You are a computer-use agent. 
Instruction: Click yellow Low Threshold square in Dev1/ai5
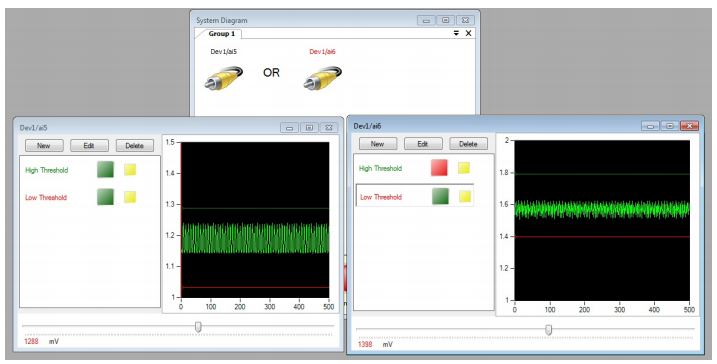[130, 197]
